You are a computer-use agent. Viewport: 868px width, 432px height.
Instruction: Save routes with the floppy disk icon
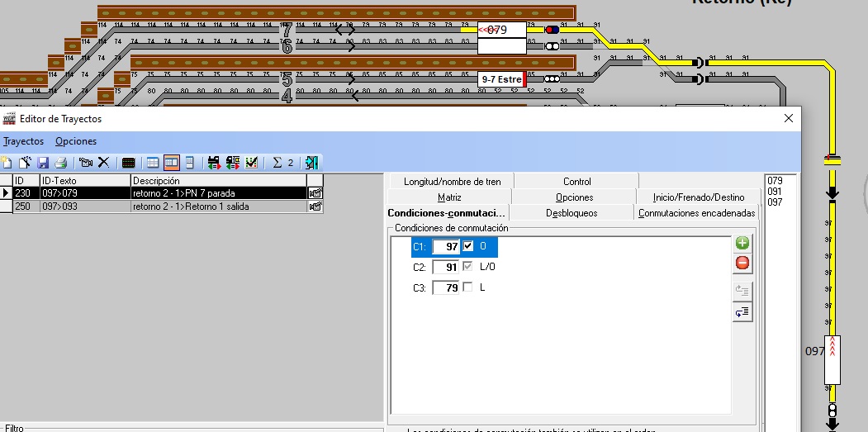(43, 162)
